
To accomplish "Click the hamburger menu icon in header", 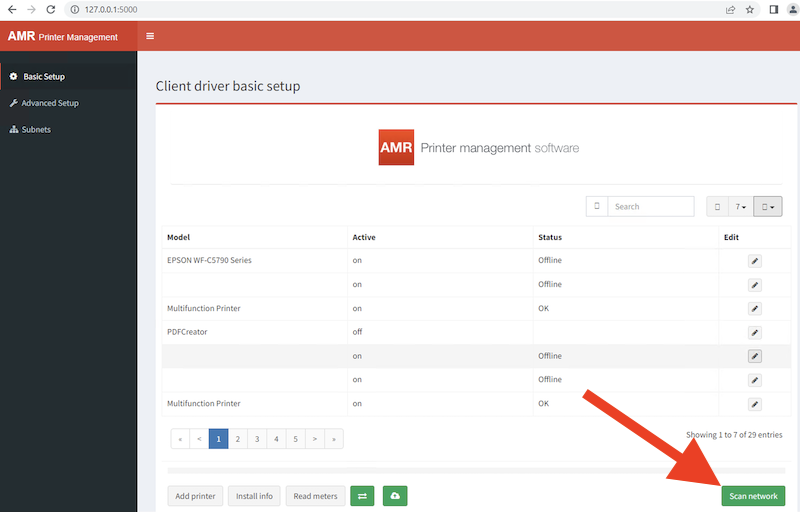I will [150, 36].
